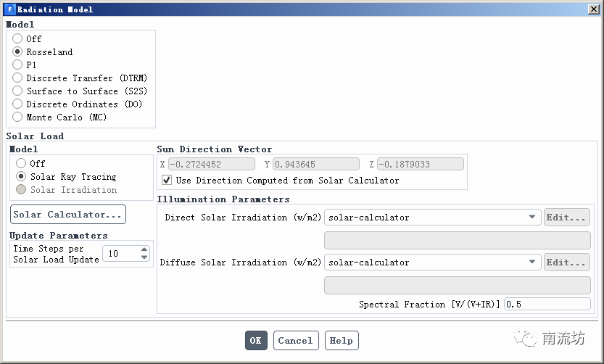Expand Direct Solar Irradiation dropdown
Screen dimensions: 604x364
click(x=533, y=218)
